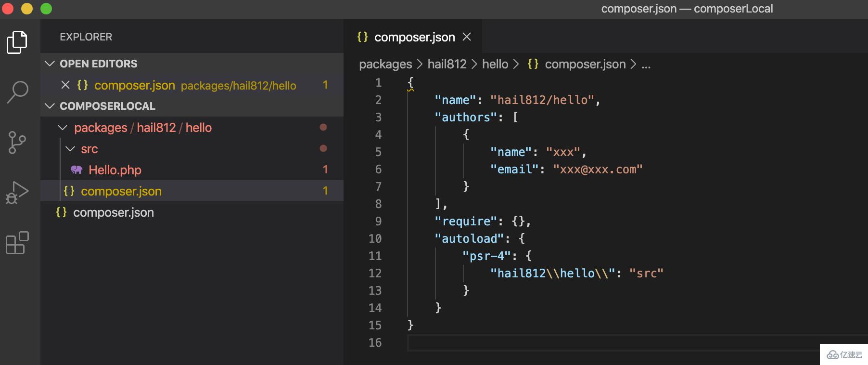Image resolution: width=868 pixels, height=365 pixels.
Task: Collapse the packages/hail812/hello folder
Action: (x=63, y=128)
